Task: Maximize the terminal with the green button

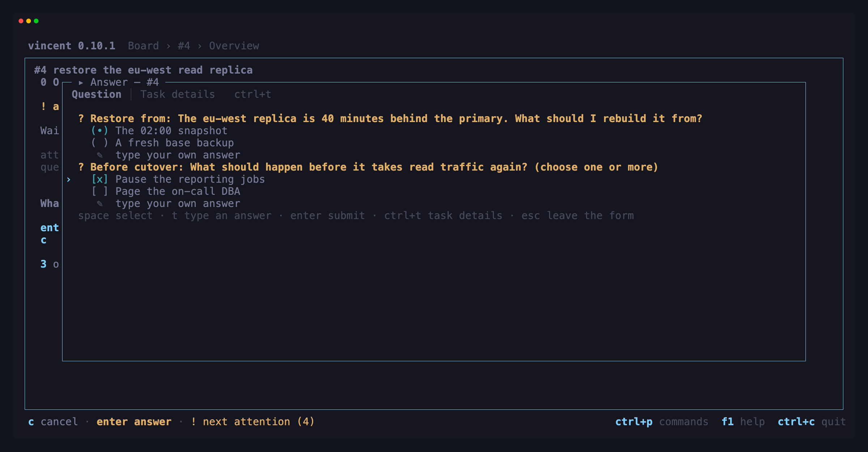Action: tap(36, 21)
